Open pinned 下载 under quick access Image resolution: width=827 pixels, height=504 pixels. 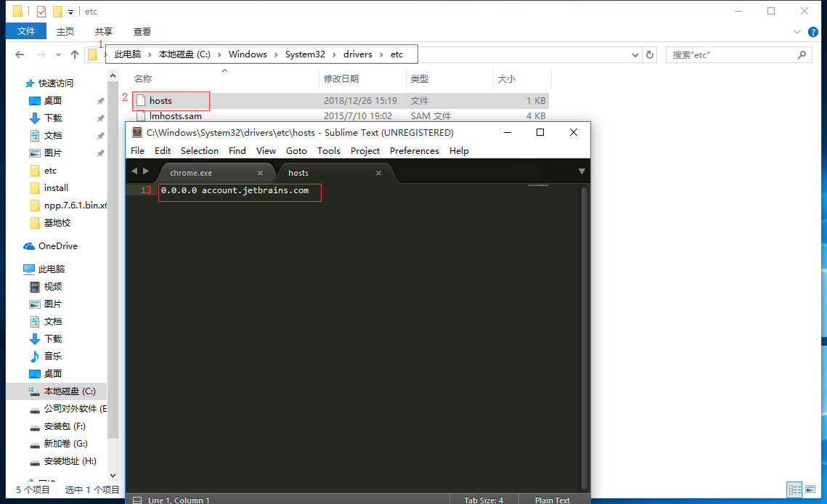coord(53,118)
